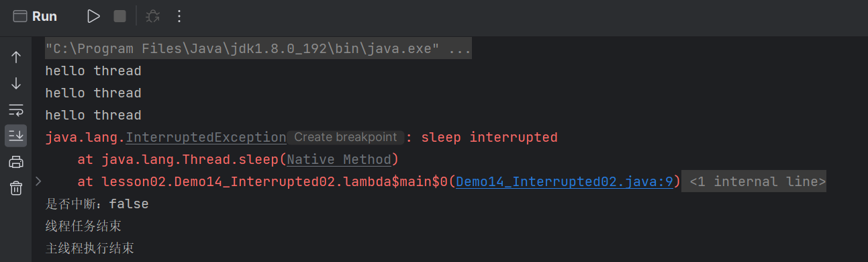Expand the 1 internal line fold
This screenshot has width=868, height=262.
(754, 181)
